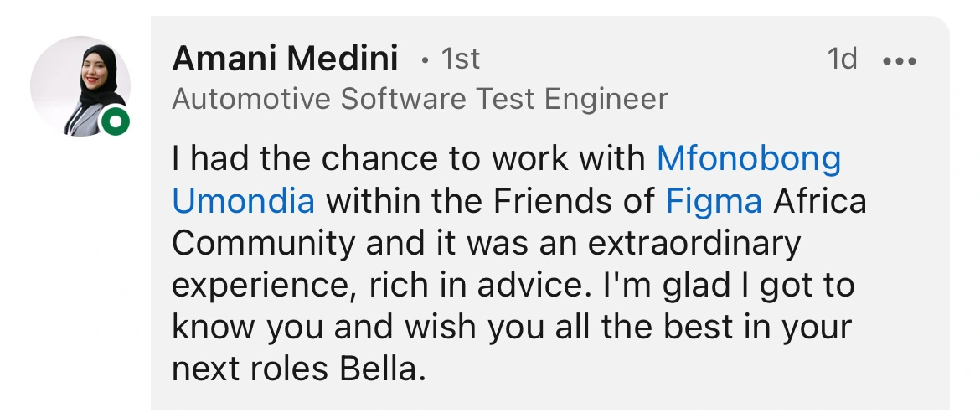Click the Automotive Software Test Engineer headline
This screenshot has height=418, width=980.
pos(420,100)
